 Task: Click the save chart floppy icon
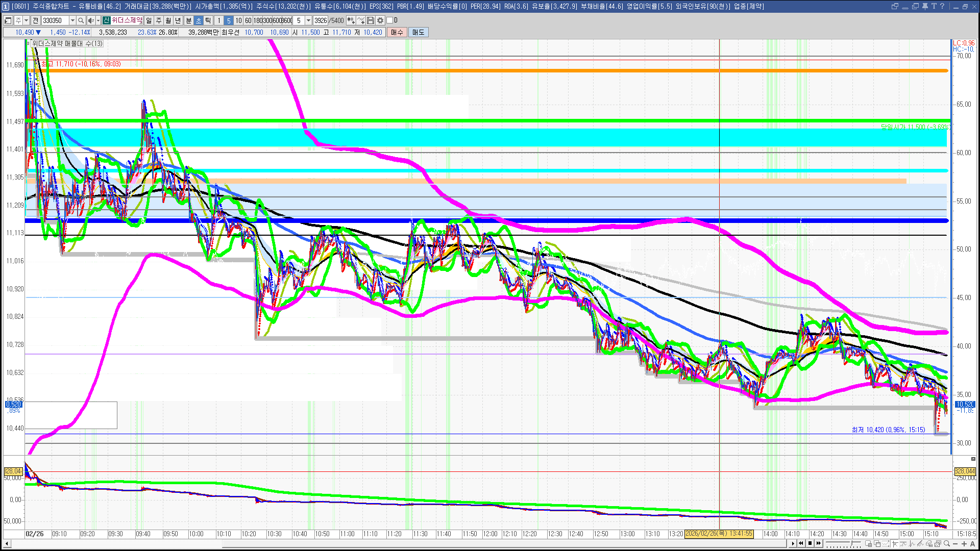(x=371, y=20)
